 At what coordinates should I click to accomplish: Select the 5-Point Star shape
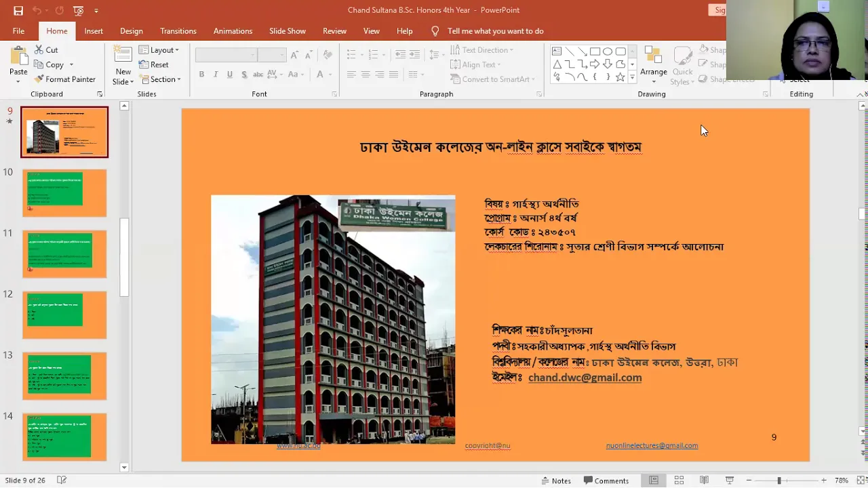[x=620, y=77]
